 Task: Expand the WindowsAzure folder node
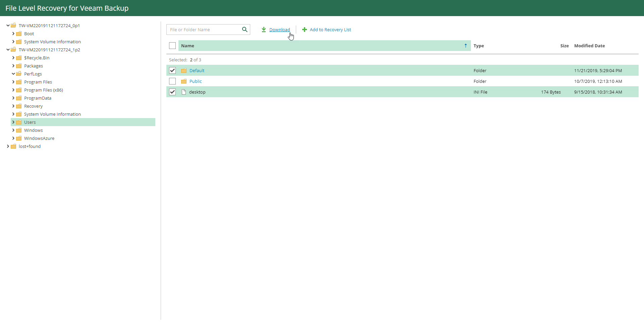tap(13, 138)
